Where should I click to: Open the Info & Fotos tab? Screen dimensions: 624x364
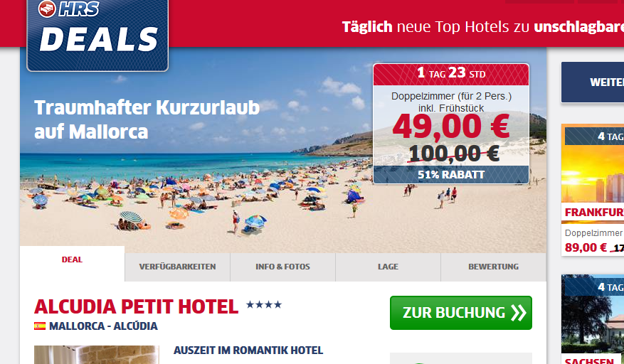[x=283, y=267]
